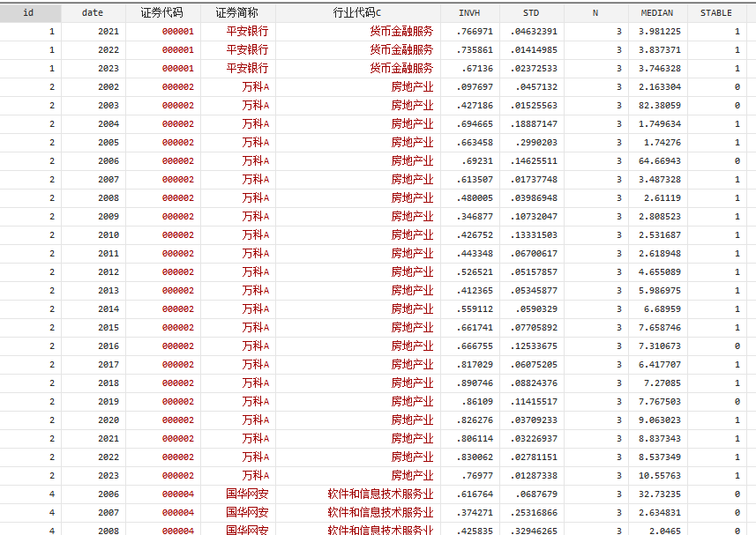The width and height of the screenshot is (756, 535).
Task: Click the date cell 2002
Action: click(109, 87)
